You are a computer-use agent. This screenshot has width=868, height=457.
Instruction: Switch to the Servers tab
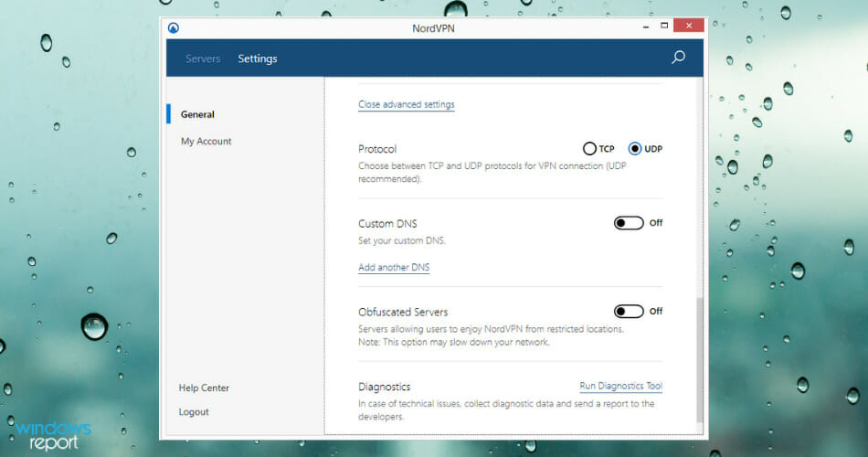coord(203,58)
